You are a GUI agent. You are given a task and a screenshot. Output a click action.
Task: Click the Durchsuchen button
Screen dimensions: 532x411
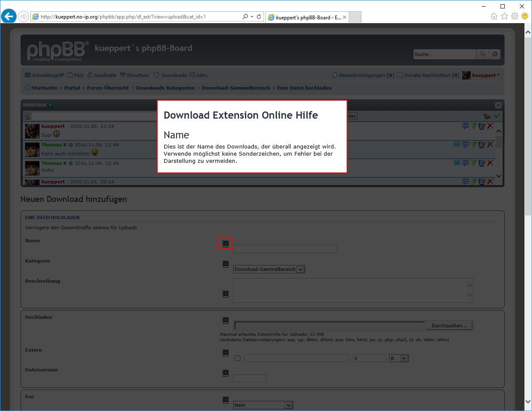point(449,325)
